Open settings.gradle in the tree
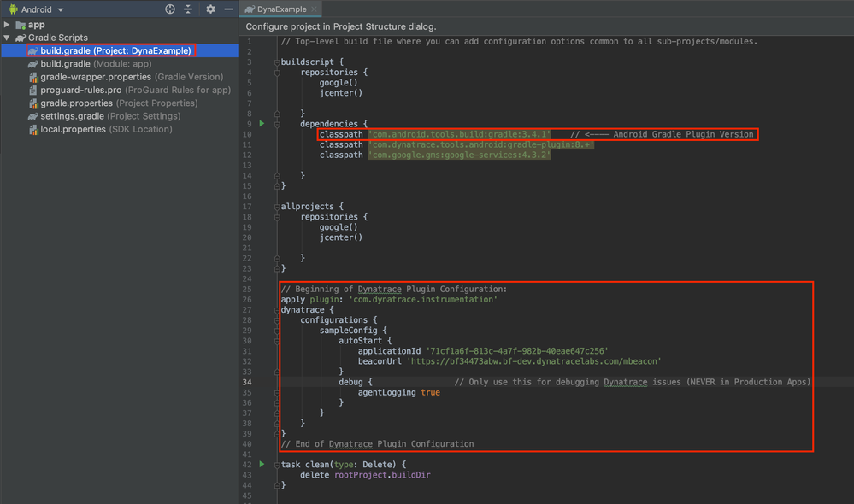854x504 pixels. [72, 116]
